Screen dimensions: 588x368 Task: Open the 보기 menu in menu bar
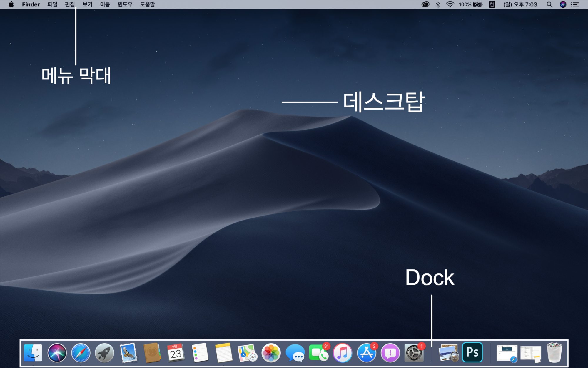point(87,4)
